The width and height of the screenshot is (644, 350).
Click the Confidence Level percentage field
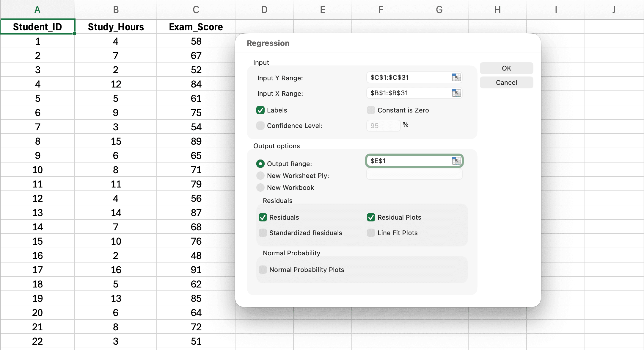(x=383, y=126)
